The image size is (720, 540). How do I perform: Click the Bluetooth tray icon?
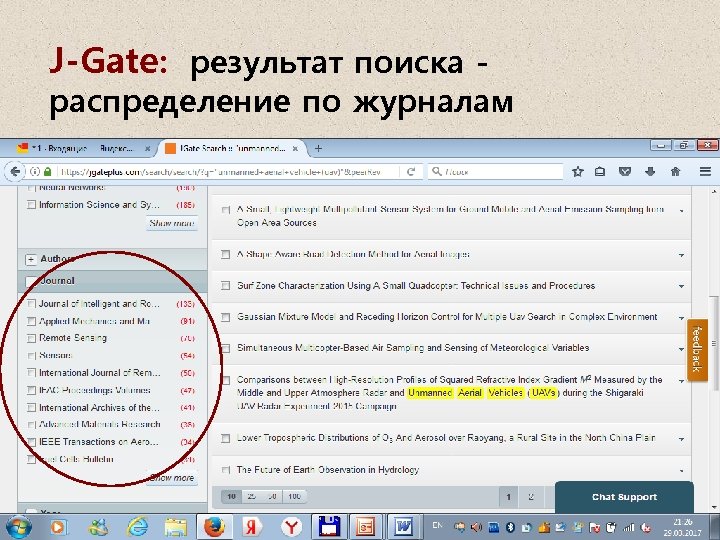[x=510, y=527]
